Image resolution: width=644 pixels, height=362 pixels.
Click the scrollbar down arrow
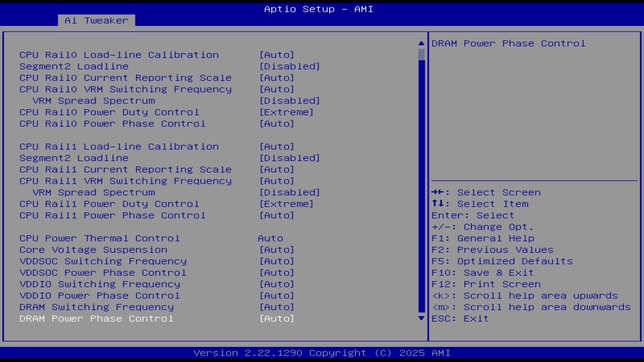tap(421, 318)
